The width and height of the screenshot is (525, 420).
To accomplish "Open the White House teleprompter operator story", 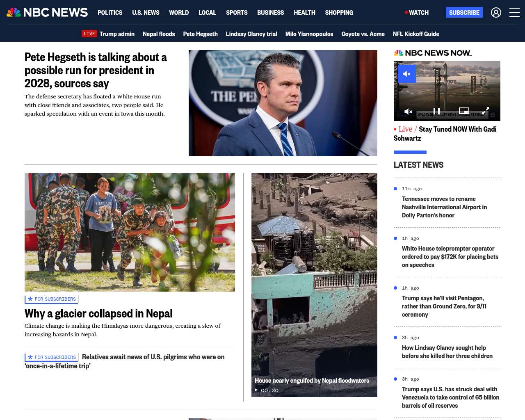I will (x=450, y=257).
